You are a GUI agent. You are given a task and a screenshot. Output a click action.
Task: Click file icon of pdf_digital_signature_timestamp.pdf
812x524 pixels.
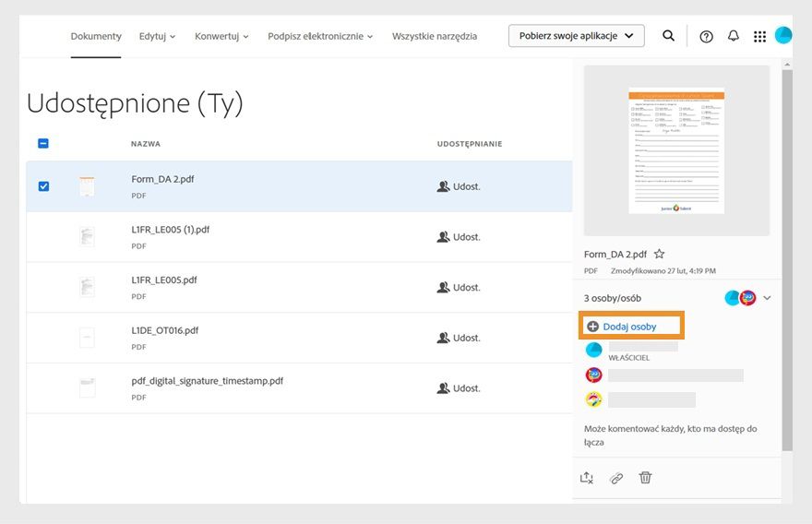pyautogui.click(x=87, y=387)
